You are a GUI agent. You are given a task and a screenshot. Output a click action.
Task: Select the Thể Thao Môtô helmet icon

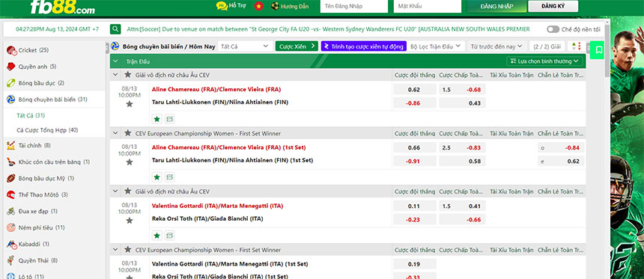coord(11,194)
